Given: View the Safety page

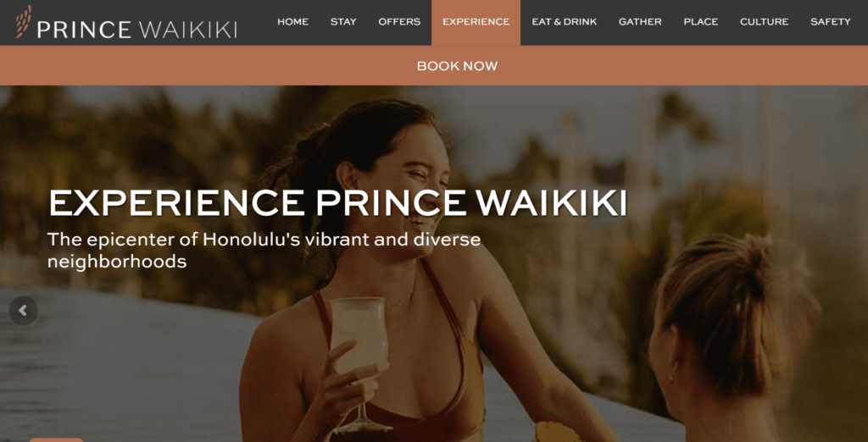Looking at the screenshot, I should (831, 22).
